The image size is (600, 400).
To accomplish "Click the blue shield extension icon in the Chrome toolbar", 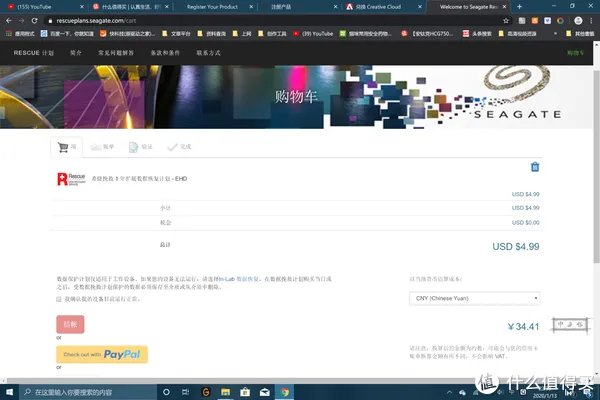I will [x=548, y=21].
